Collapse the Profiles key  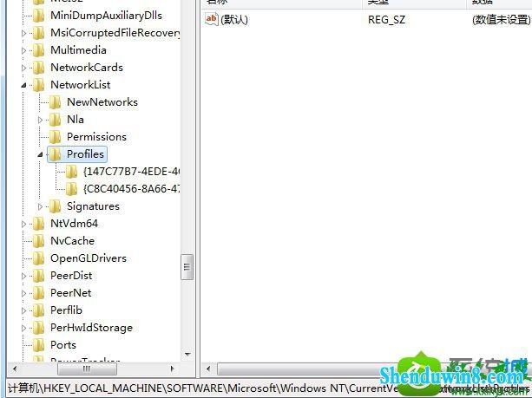[x=40, y=155]
